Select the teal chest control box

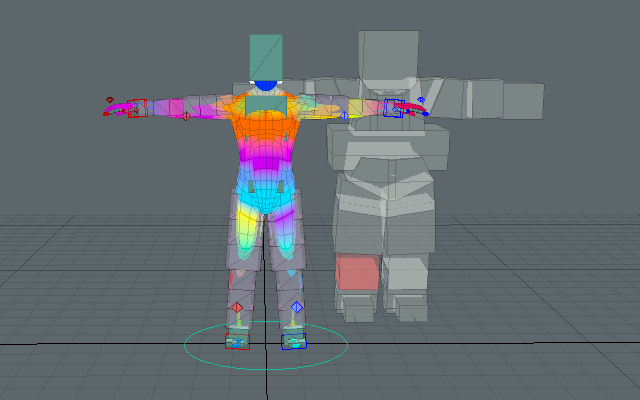coord(266,103)
